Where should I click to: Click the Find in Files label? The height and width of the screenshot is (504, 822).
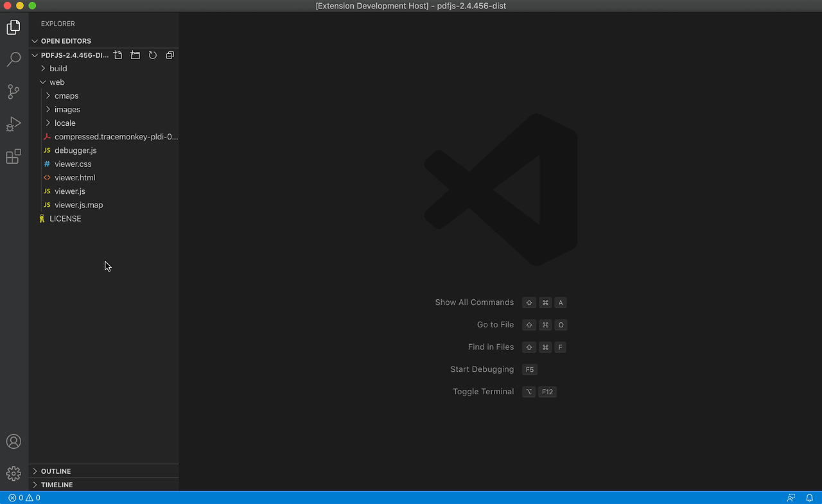pos(491,347)
